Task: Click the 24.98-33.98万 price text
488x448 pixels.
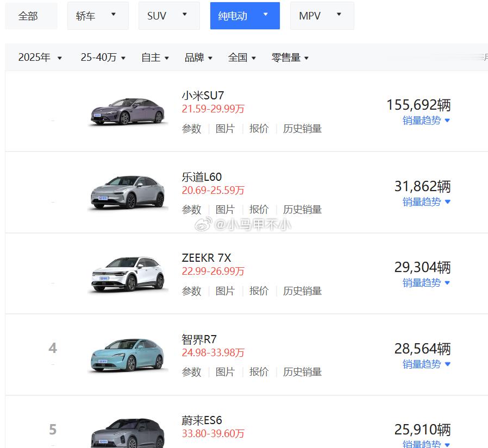Action: [x=213, y=352]
